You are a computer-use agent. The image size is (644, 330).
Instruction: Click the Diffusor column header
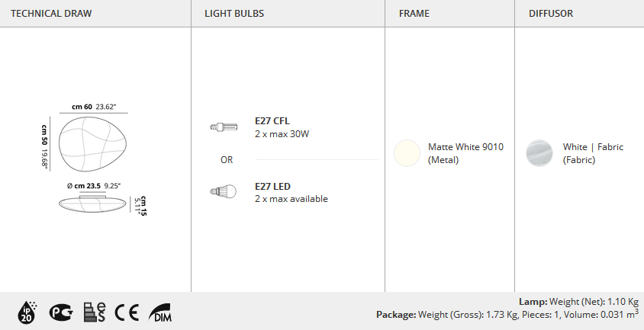click(x=550, y=14)
